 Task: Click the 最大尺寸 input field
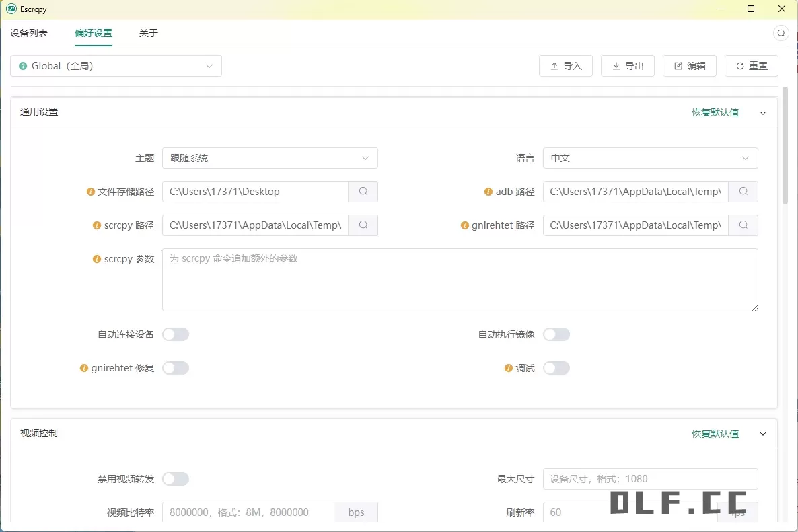point(650,478)
